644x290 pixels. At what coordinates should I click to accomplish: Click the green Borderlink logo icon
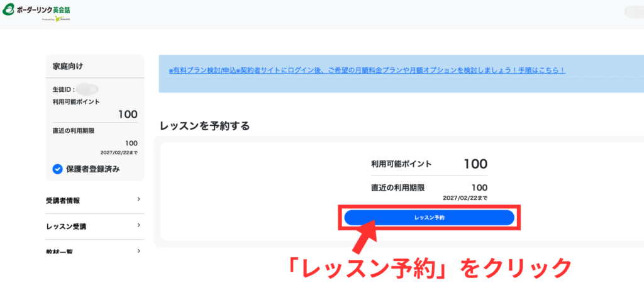click(x=9, y=11)
